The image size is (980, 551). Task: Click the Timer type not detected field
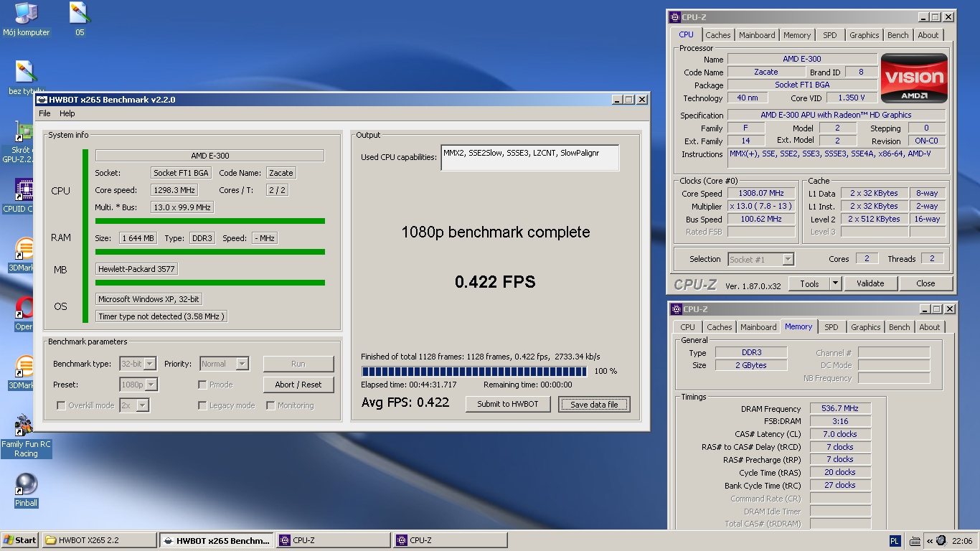point(161,316)
